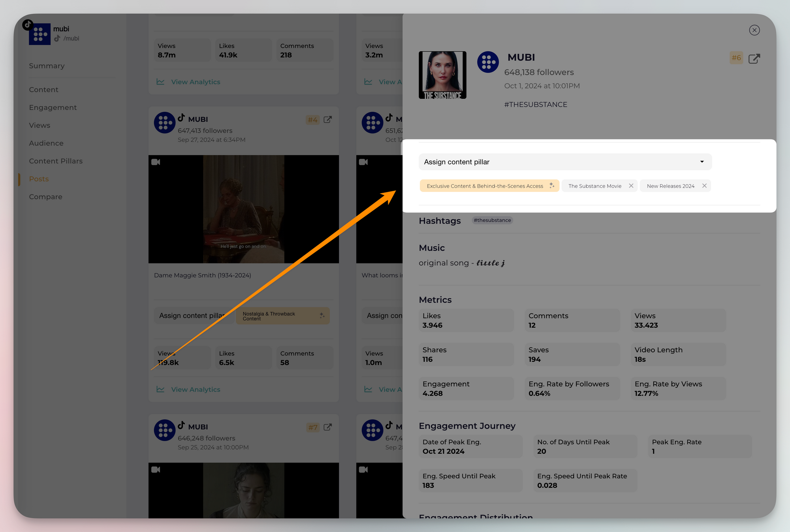Viewport: 790px width, 532px height.
Task: Click /mubi TikTok handle
Action: click(71, 38)
